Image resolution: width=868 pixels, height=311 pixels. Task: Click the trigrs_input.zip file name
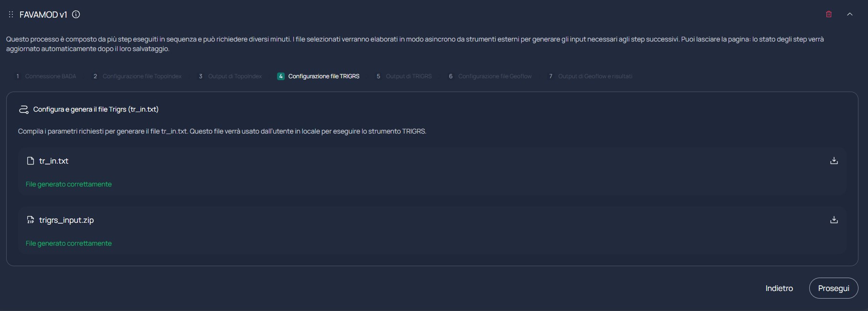coord(66,220)
